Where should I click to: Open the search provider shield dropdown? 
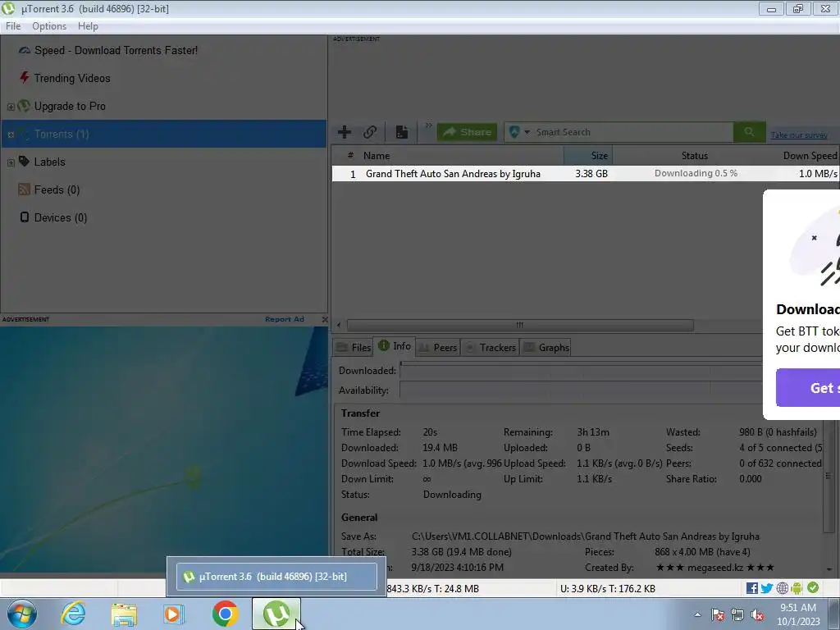tap(519, 132)
